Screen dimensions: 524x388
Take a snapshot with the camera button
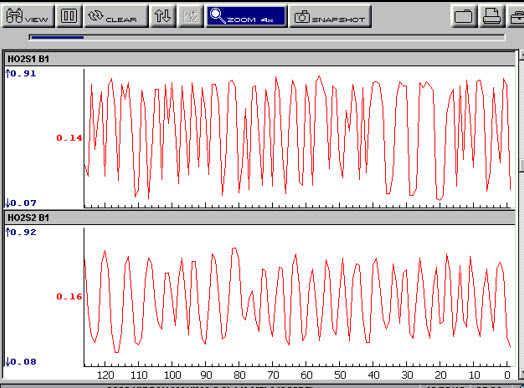click(x=330, y=16)
